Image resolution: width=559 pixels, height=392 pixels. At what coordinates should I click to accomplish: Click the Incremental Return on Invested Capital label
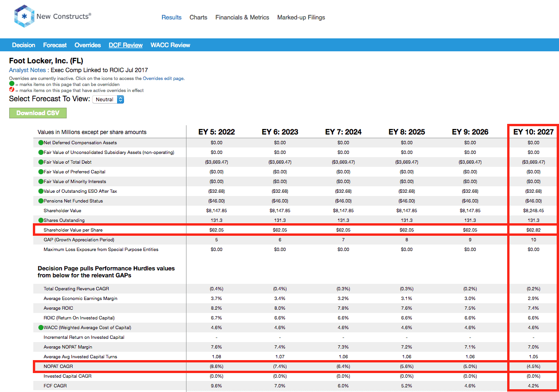click(84, 337)
